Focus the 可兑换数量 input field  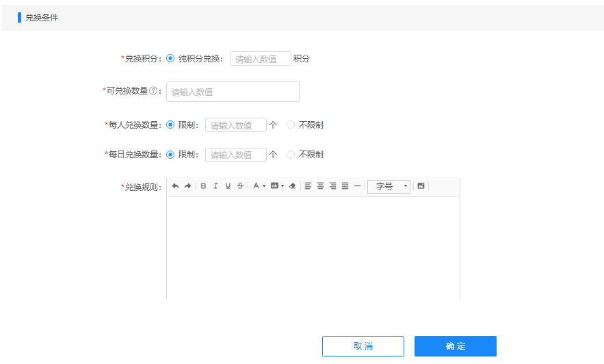(233, 92)
